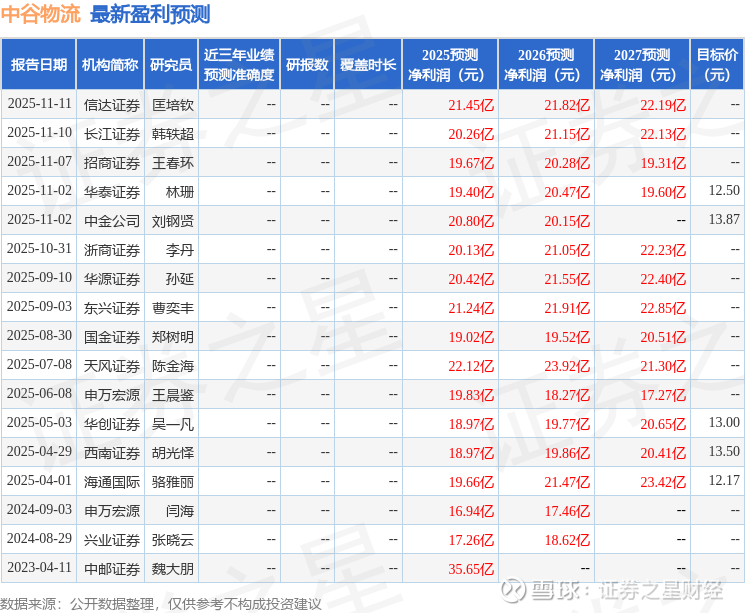Click the 研报数 column header

pyautogui.click(x=307, y=65)
